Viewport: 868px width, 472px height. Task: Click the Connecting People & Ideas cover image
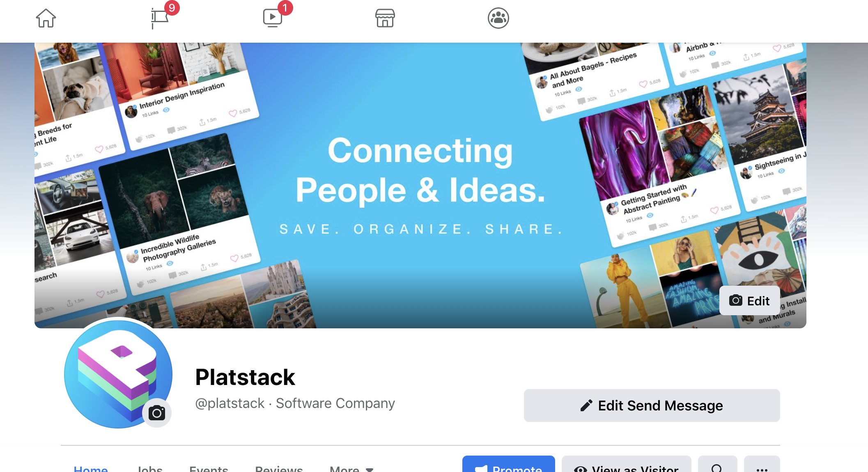pos(420,185)
